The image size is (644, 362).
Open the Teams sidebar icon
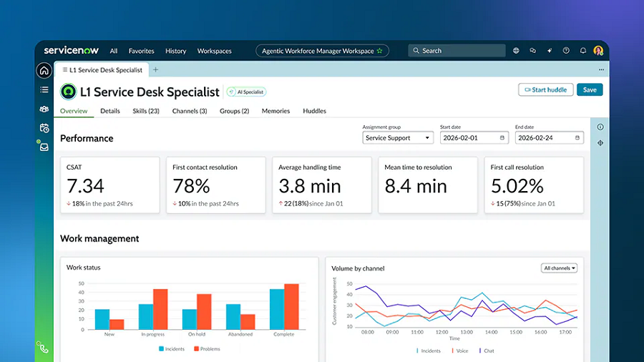point(44,109)
